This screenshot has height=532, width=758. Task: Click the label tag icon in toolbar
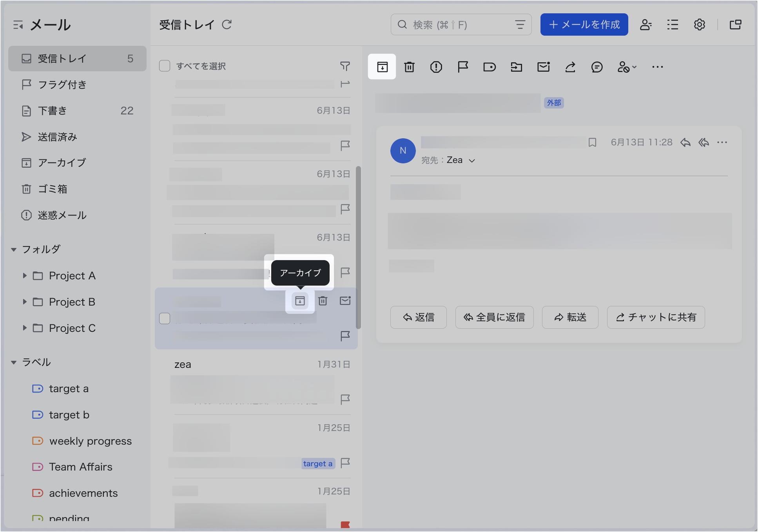click(x=490, y=67)
